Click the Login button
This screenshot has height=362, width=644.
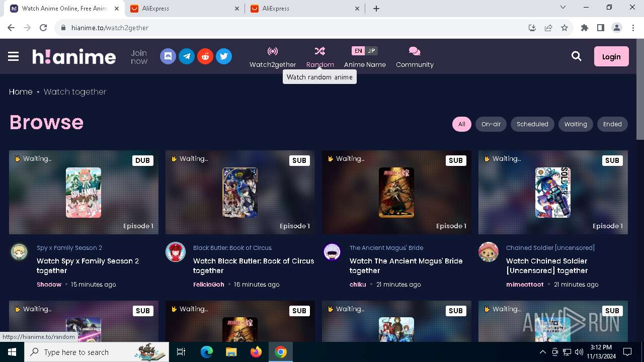pyautogui.click(x=611, y=57)
